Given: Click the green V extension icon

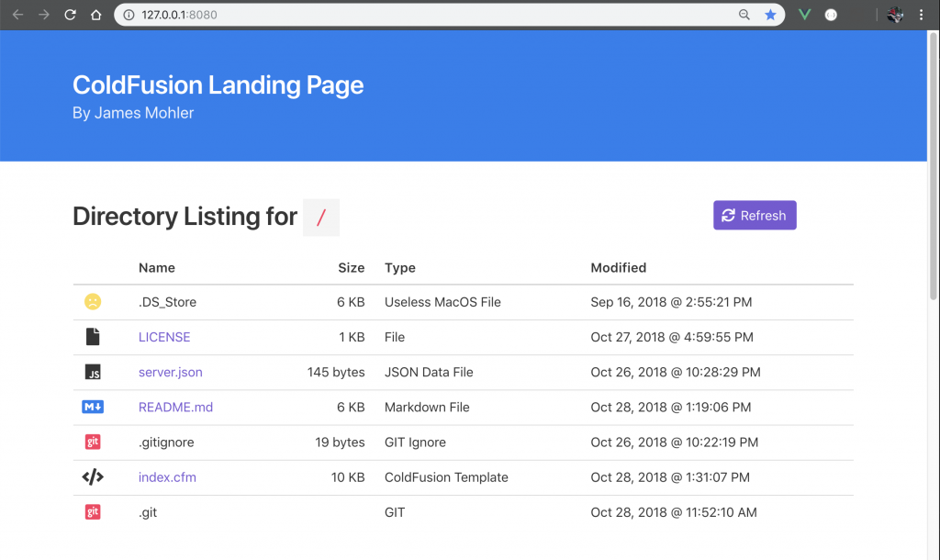Looking at the screenshot, I should point(804,15).
